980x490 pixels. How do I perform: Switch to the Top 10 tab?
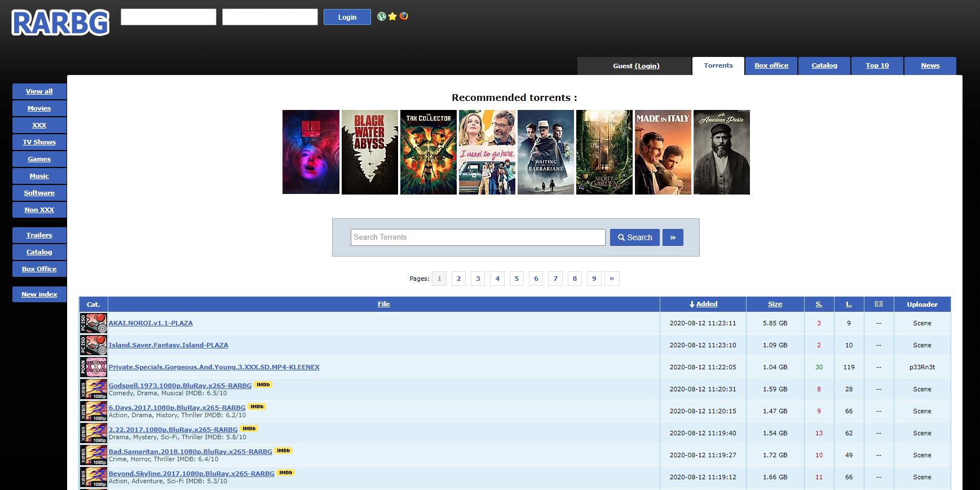click(x=877, y=65)
